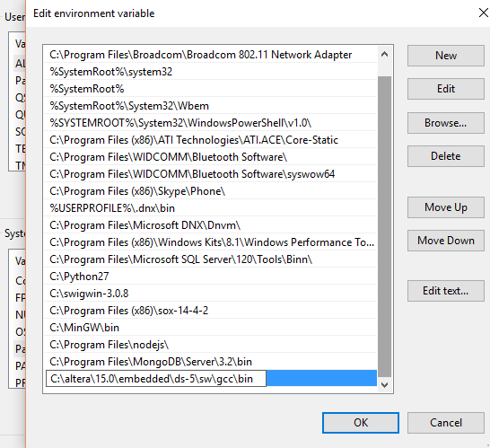The width and height of the screenshot is (490, 448).
Task: Select the Program Files\nodejs\ entry
Action: tap(210, 345)
